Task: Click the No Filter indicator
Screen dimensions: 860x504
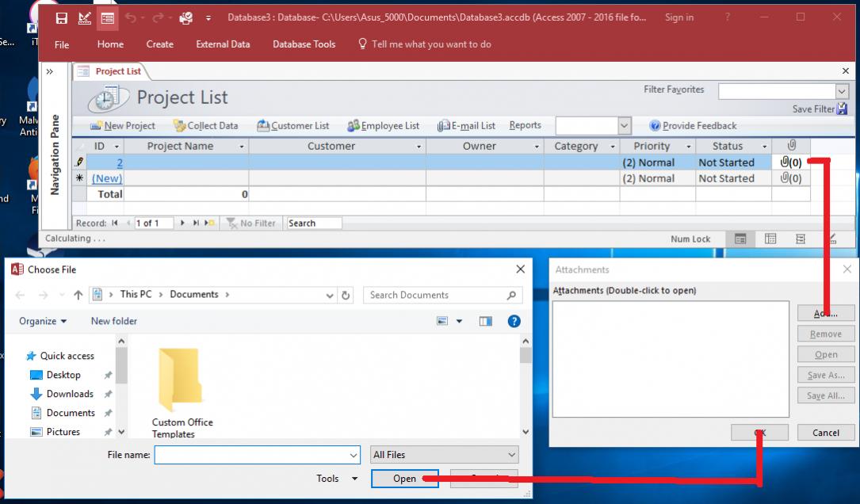Action: click(x=250, y=223)
